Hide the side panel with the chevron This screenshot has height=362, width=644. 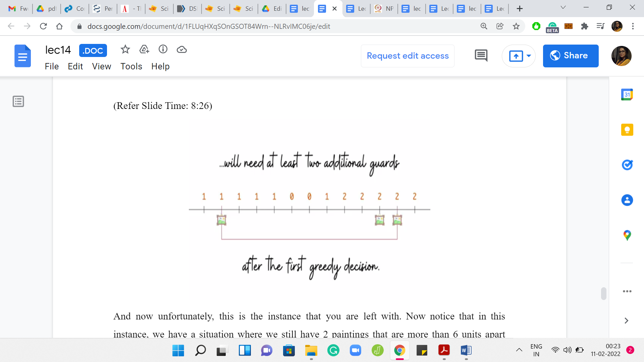(x=626, y=321)
